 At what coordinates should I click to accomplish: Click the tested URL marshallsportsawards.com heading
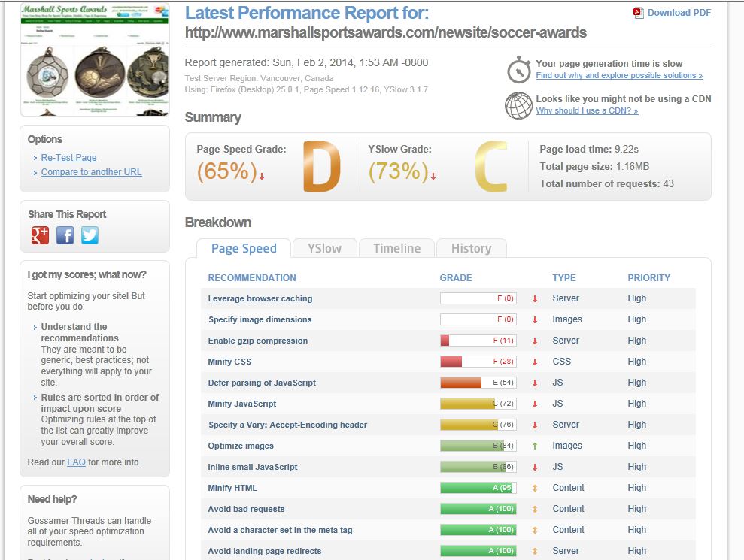pos(386,33)
